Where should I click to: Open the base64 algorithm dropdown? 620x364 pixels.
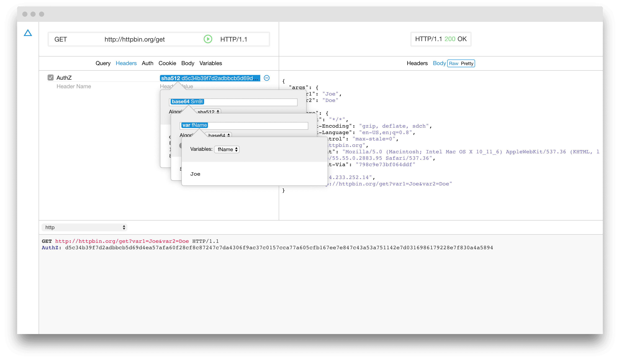218,135
